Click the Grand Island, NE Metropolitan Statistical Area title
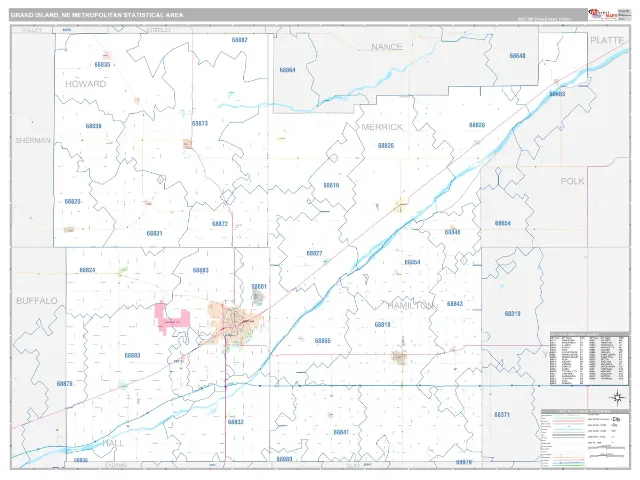The image size is (640, 480). [x=97, y=15]
